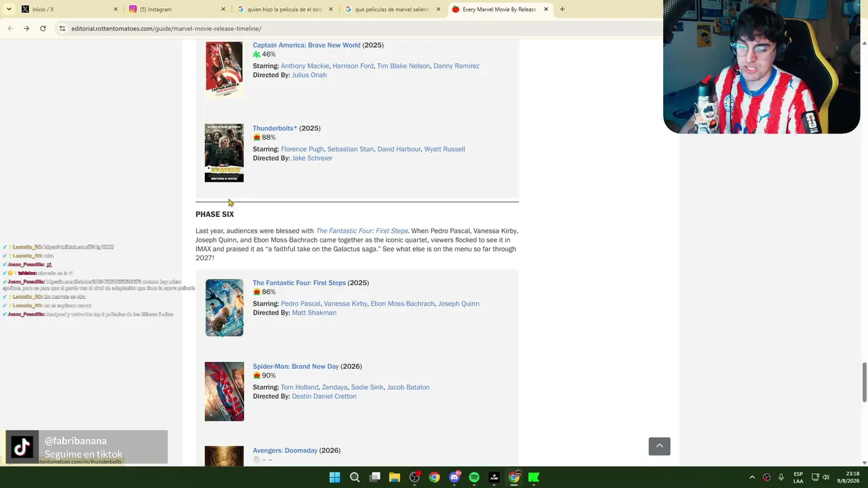Focus the address bar URL field
This screenshot has width=868, height=488.
(359, 28)
